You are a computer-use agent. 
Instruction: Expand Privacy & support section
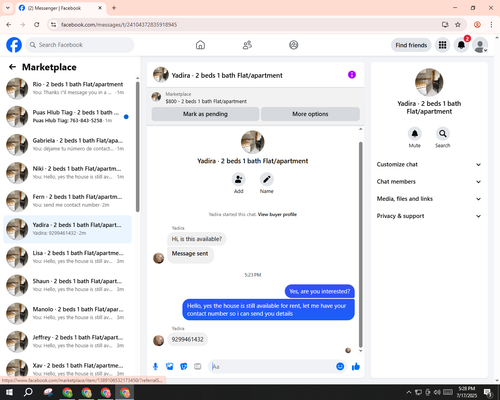click(x=429, y=216)
